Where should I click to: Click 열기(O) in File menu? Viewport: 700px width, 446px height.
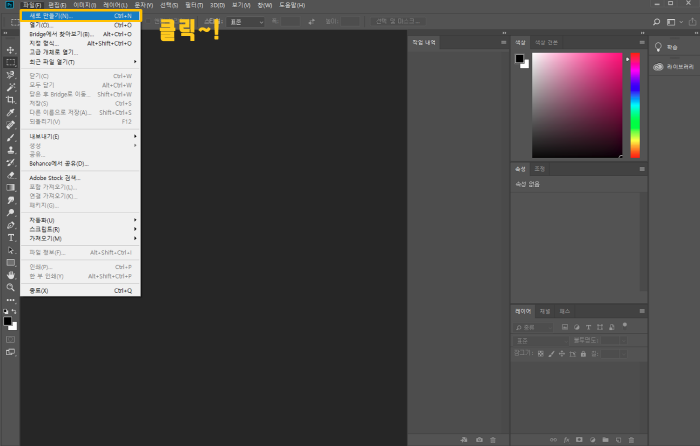tap(80, 25)
